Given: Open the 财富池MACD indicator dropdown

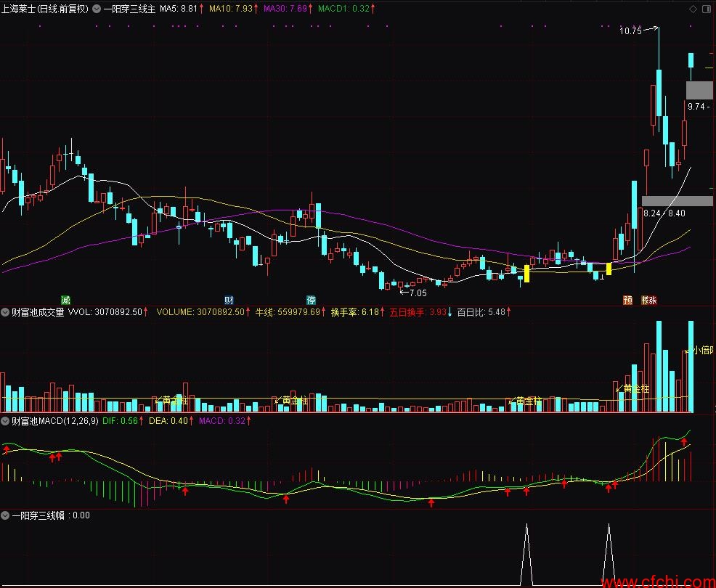Looking at the screenshot, I should click(x=5, y=421).
